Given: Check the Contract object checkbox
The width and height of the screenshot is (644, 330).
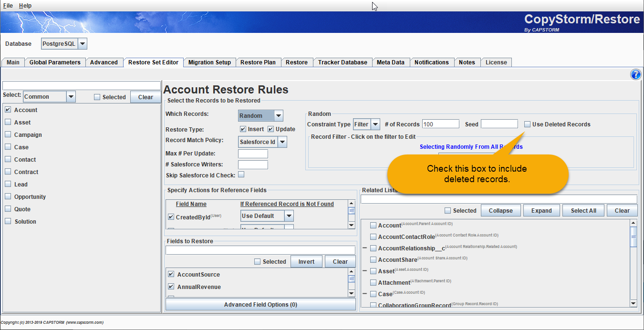Looking at the screenshot, I should 8,172.
